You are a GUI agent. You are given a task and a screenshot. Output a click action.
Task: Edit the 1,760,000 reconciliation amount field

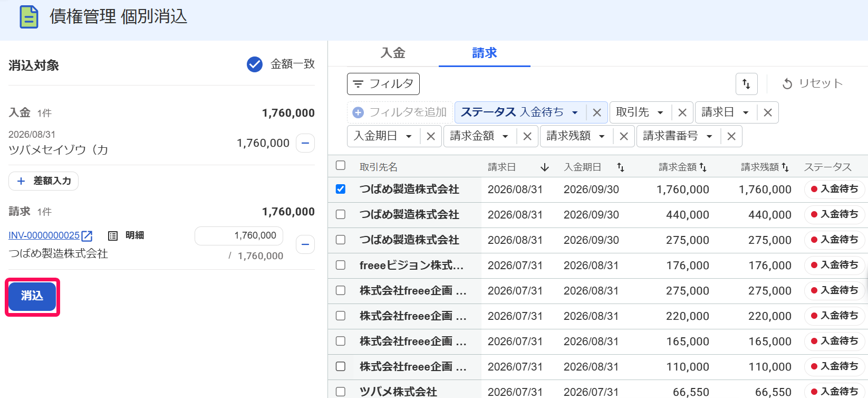(x=239, y=236)
